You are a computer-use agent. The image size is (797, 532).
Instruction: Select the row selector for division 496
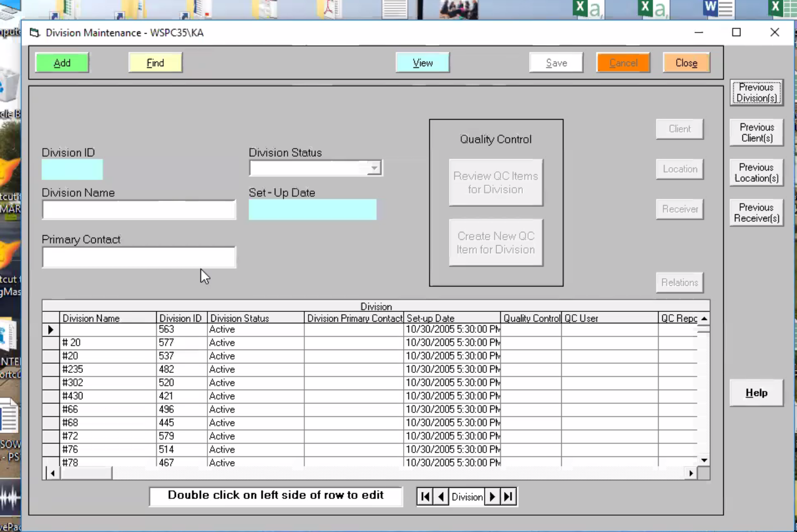tap(51, 410)
